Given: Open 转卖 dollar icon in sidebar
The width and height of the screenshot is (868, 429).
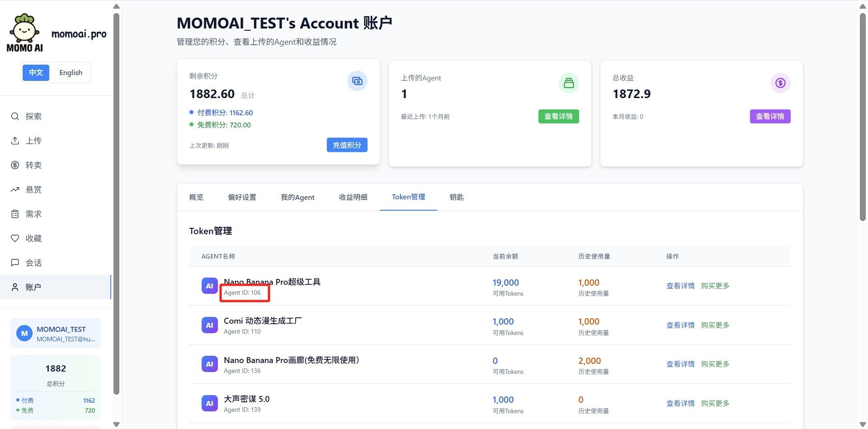Looking at the screenshot, I should [15, 165].
